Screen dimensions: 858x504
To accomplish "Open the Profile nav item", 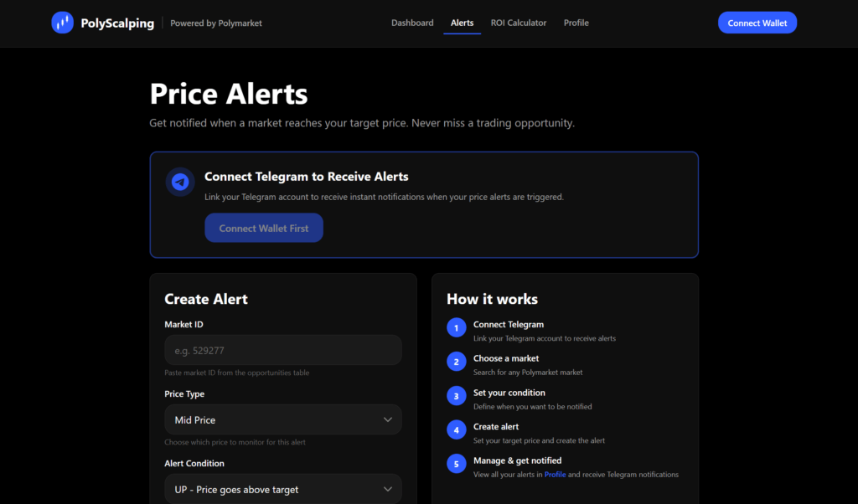I will pos(576,23).
